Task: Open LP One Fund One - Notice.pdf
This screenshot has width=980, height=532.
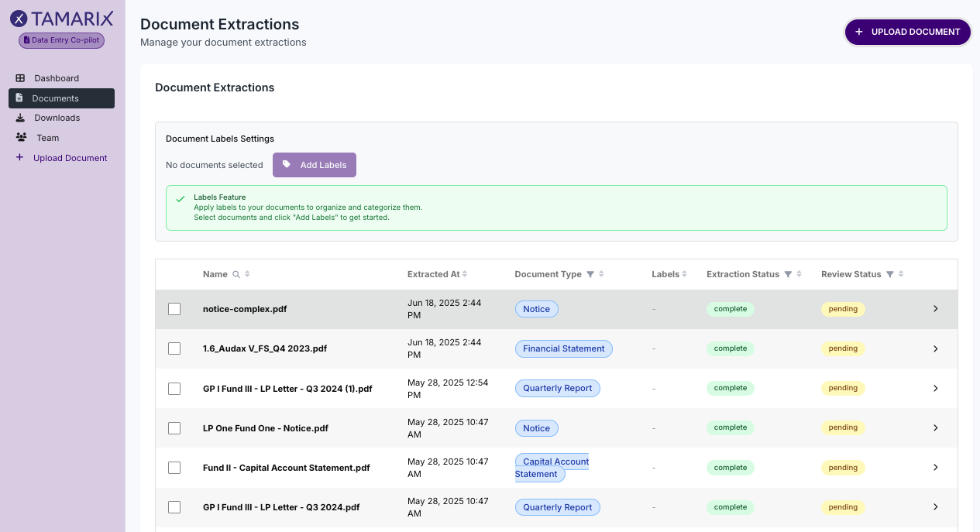Action: pyautogui.click(x=266, y=428)
